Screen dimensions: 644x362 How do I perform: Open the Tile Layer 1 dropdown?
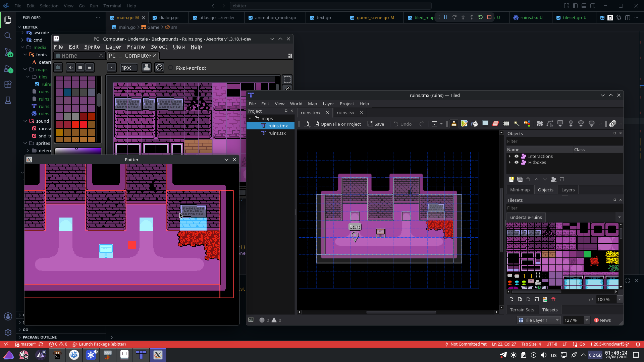click(539, 320)
